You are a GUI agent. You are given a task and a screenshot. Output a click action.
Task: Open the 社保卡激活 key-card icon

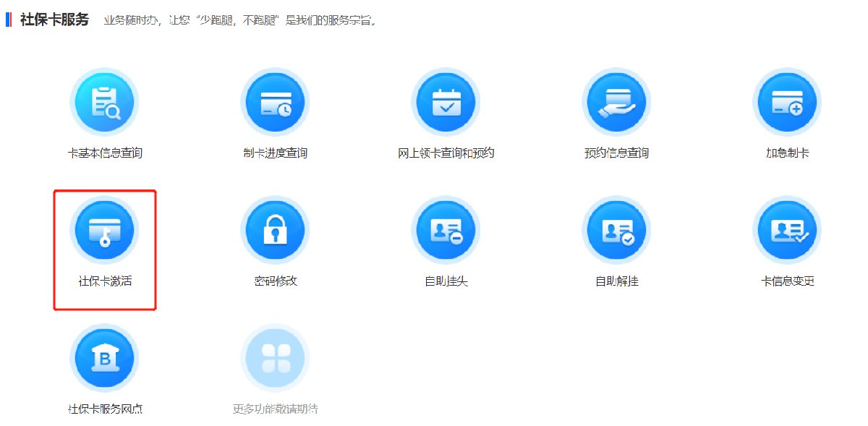click(x=105, y=230)
